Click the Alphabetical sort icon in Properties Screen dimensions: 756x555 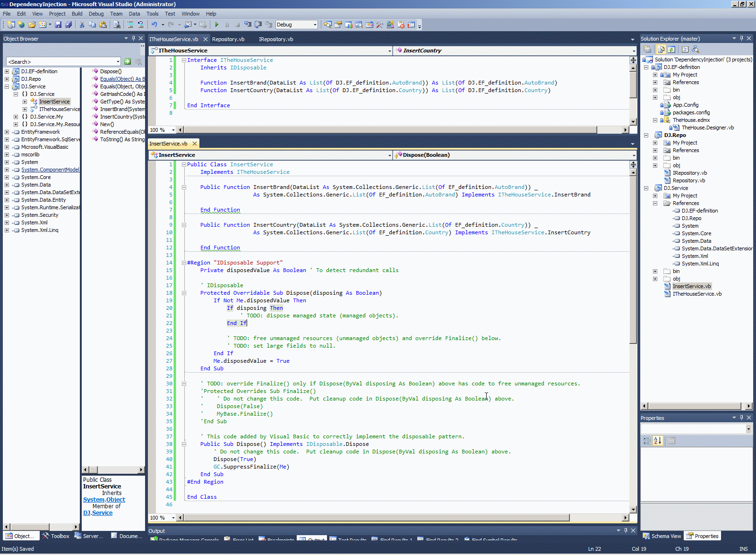657,441
